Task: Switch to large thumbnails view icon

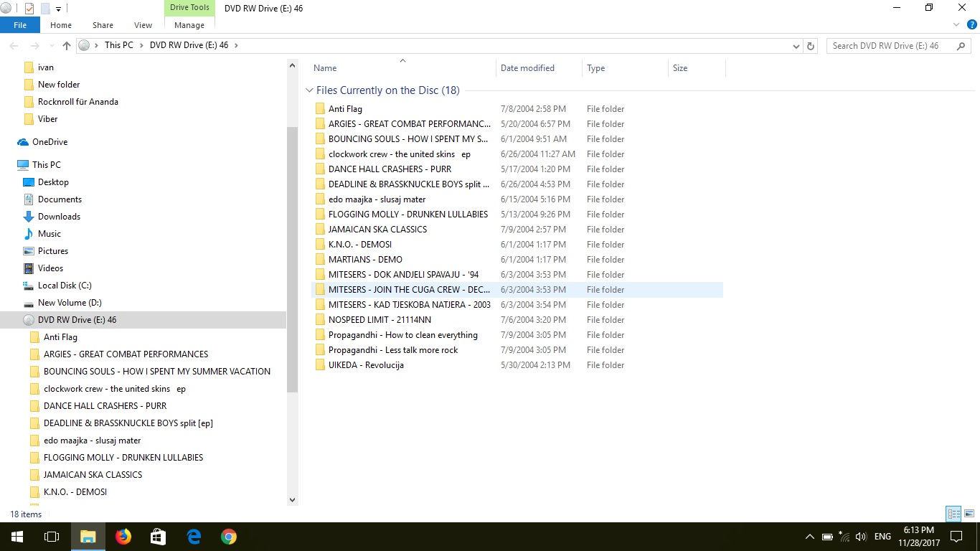Action: coord(969,514)
